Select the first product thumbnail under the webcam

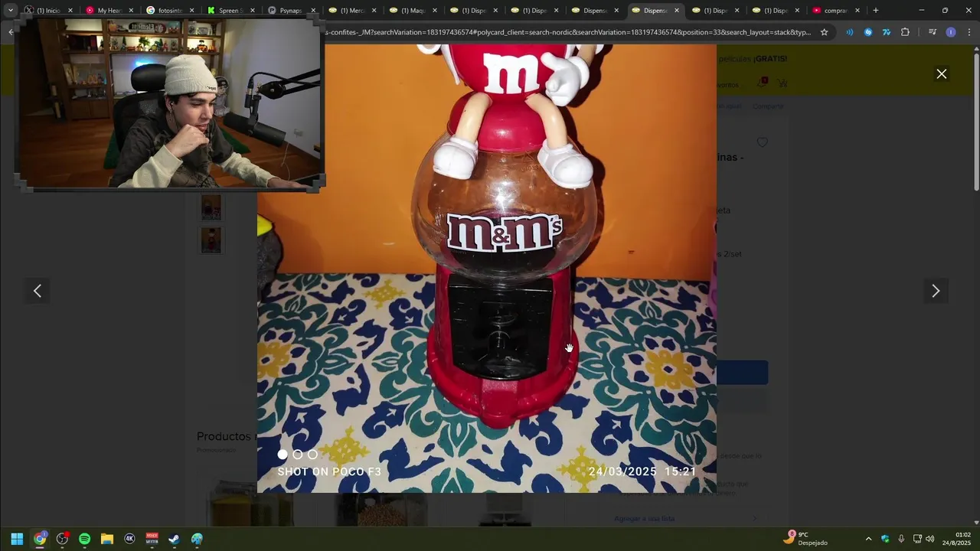tap(211, 207)
